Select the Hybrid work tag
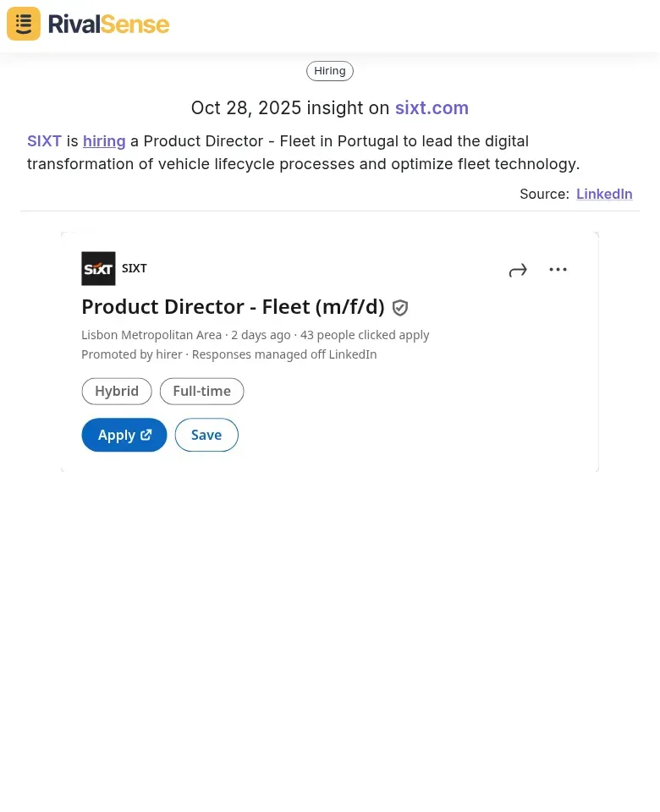 point(117,391)
